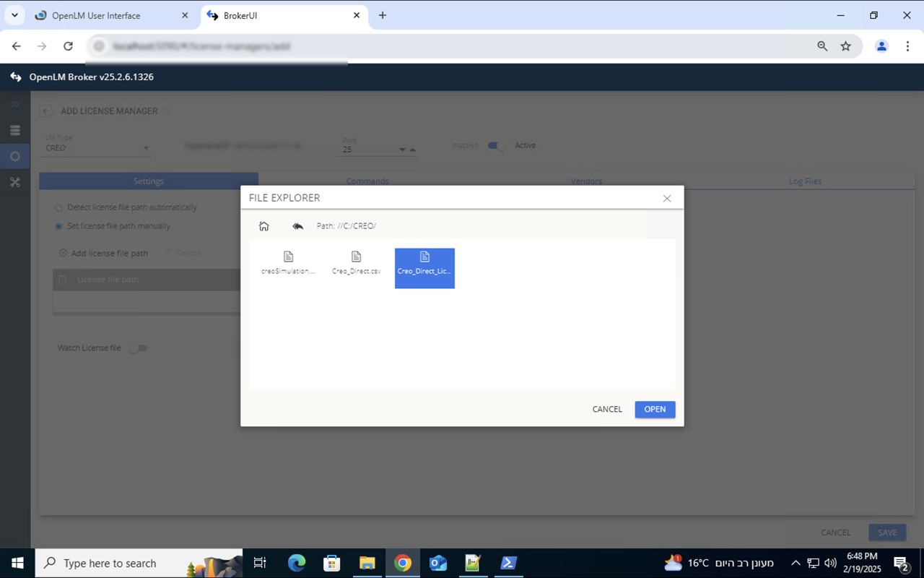Viewport: 924px width, 578px height.
Task: Open the Port dropdown
Action: pyautogui.click(x=402, y=150)
